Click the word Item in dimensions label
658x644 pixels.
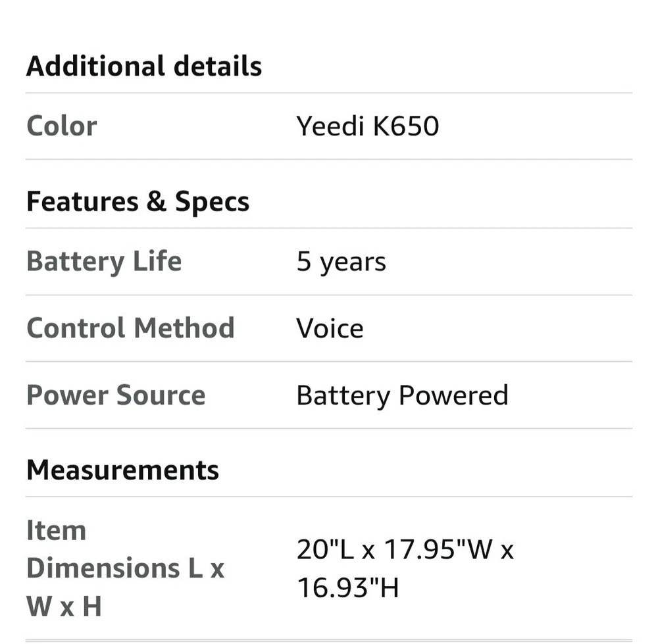[56, 530]
